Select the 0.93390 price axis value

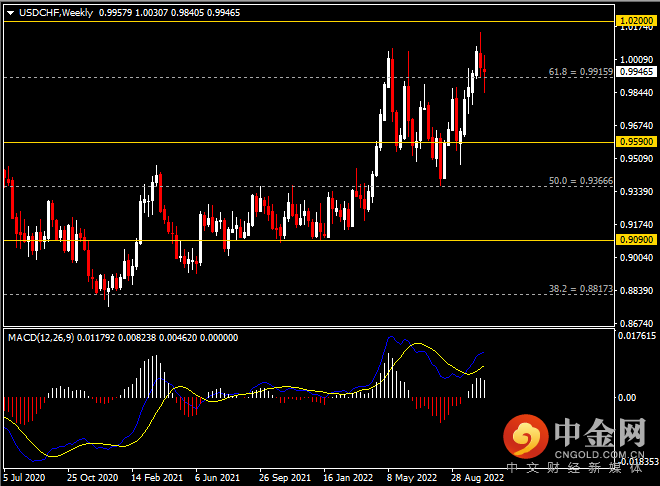coord(637,191)
